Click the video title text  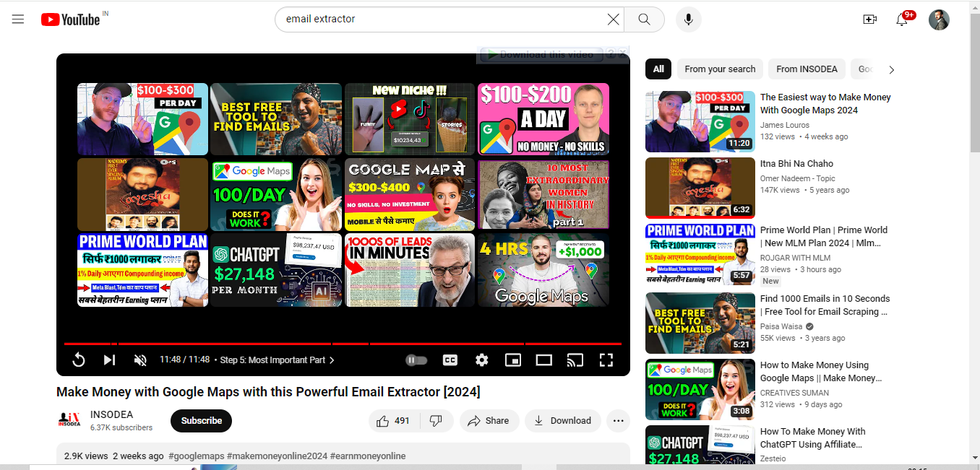tap(268, 392)
